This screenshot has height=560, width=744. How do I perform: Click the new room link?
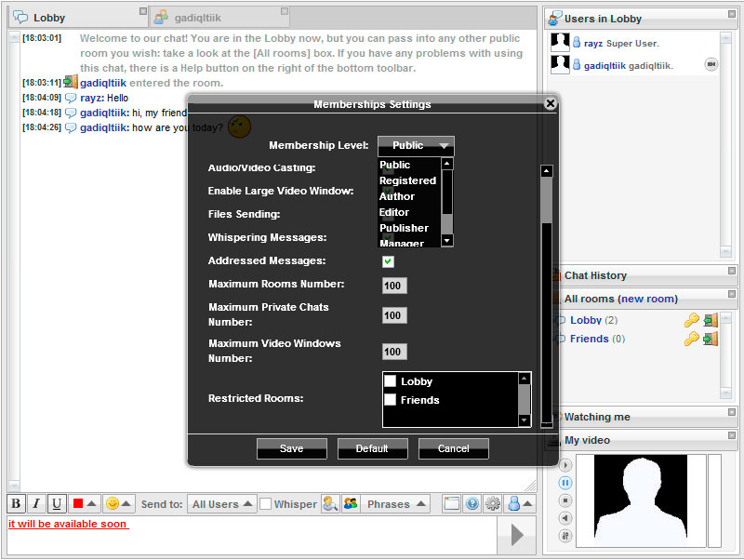[648, 299]
